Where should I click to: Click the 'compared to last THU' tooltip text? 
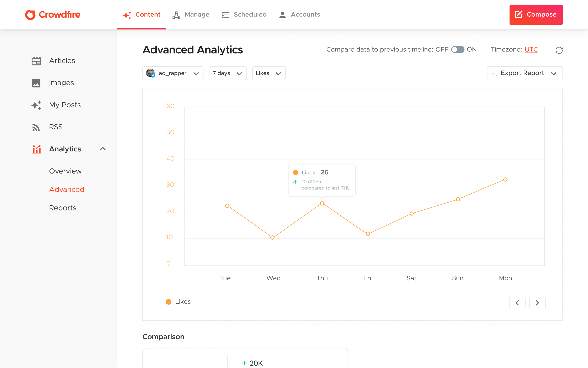tap(326, 188)
